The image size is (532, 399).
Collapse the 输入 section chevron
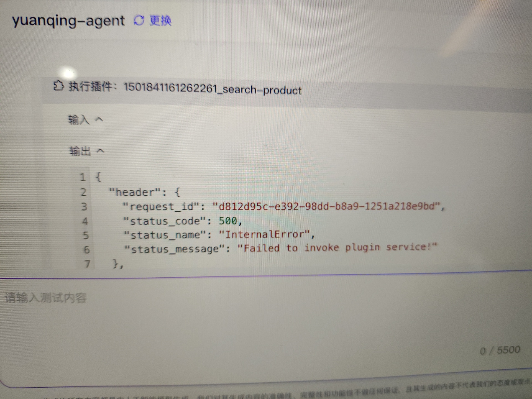99,120
